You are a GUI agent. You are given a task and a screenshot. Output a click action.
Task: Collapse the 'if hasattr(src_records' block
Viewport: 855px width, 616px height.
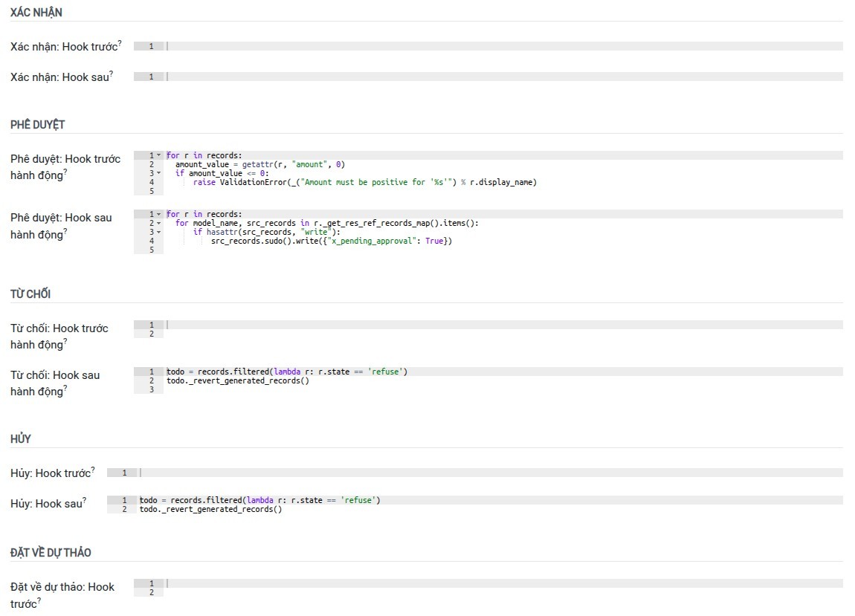coord(158,233)
